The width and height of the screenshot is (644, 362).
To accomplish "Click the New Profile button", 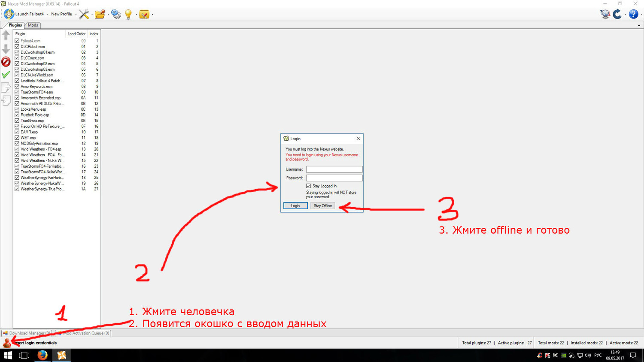I will click(61, 14).
